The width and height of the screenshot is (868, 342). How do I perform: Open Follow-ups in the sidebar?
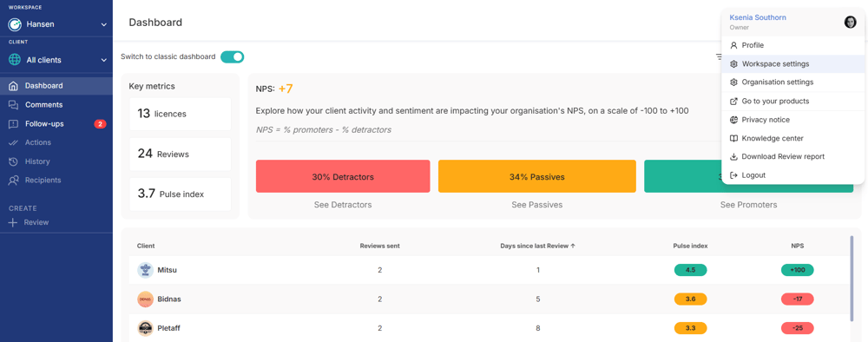coord(56,124)
